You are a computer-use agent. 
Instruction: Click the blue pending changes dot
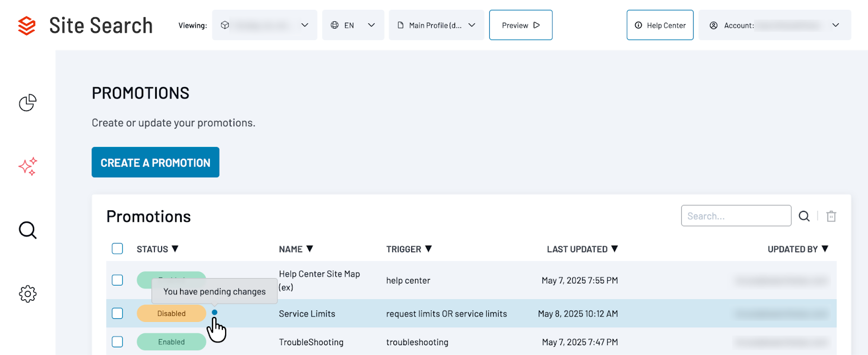click(215, 312)
